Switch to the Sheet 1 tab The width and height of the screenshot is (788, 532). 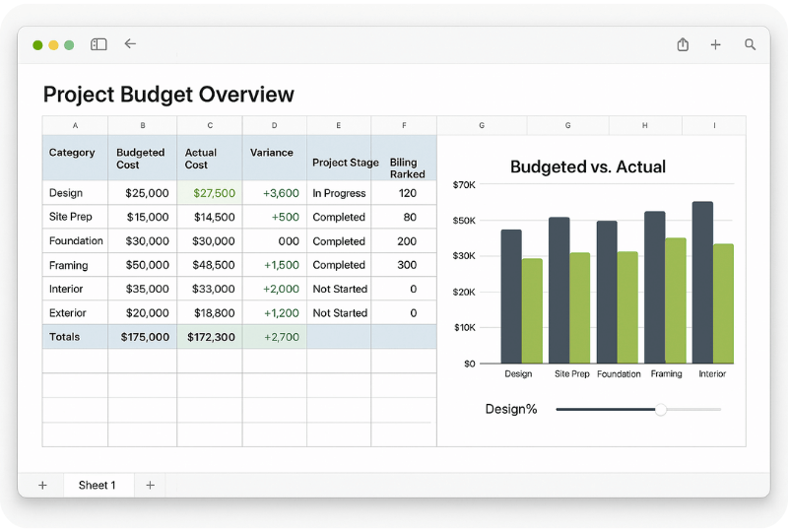(x=97, y=486)
